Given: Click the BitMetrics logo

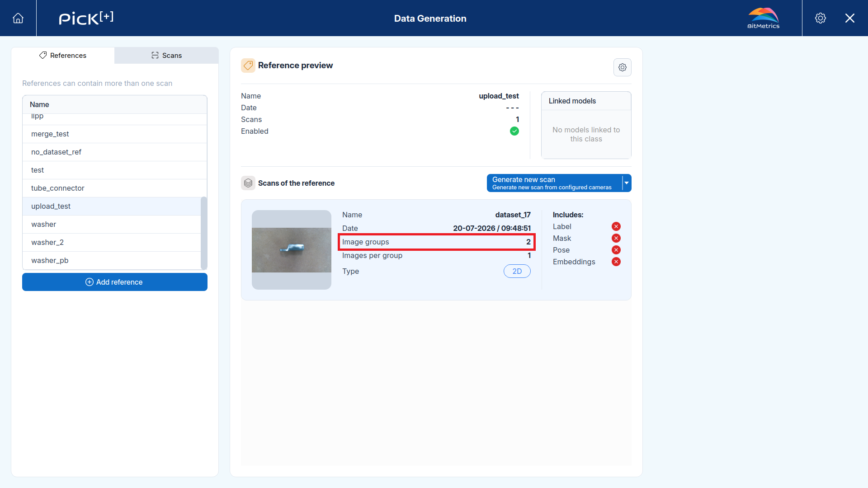Looking at the screenshot, I should pyautogui.click(x=763, y=18).
